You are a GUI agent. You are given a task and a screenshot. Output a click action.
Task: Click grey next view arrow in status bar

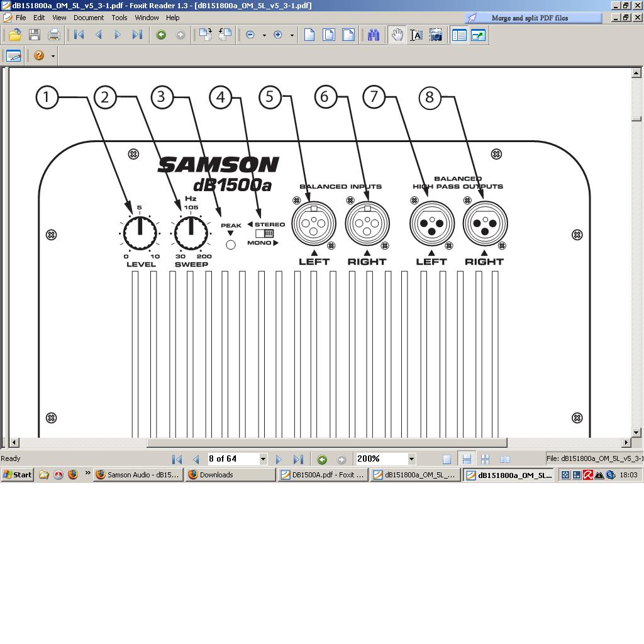point(341,459)
